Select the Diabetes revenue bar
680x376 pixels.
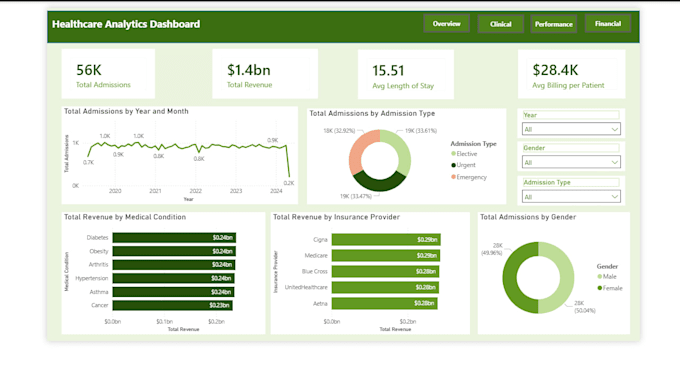(x=174, y=238)
